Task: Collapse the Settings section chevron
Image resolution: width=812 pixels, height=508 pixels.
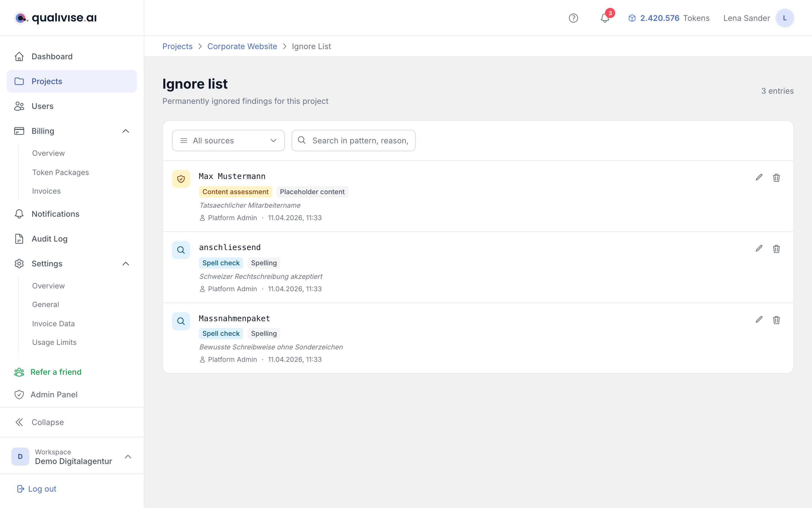Action: pos(126,264)
